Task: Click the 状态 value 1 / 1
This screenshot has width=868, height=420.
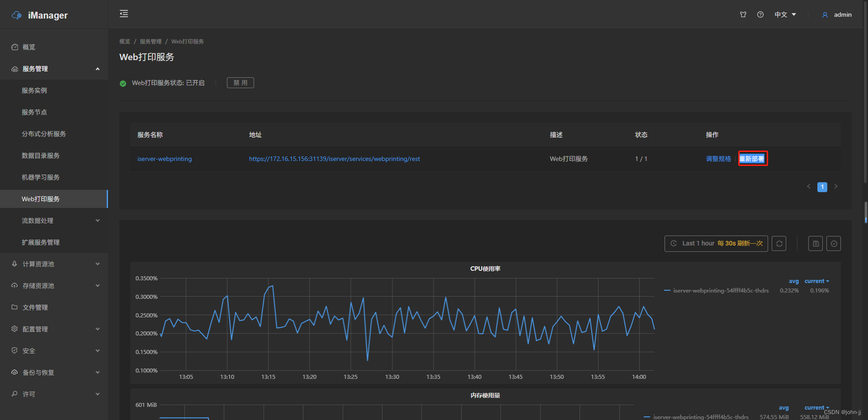Action: 641,159
